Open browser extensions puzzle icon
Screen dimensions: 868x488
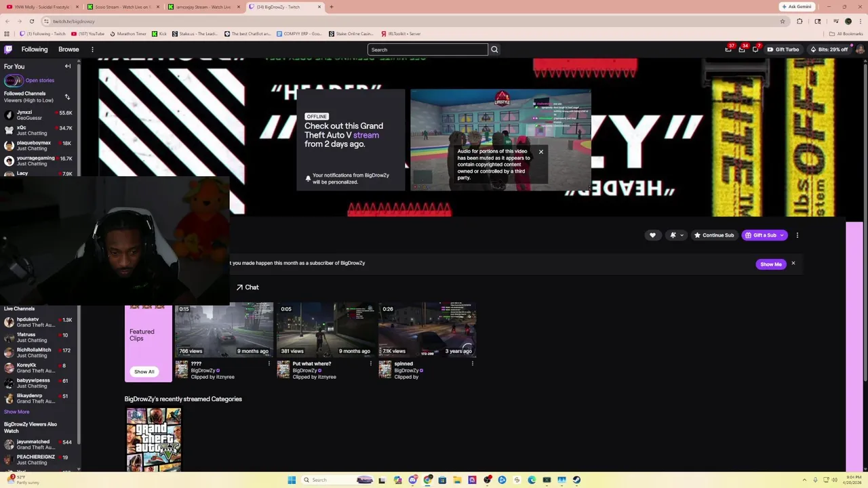(x=800, y=21)
